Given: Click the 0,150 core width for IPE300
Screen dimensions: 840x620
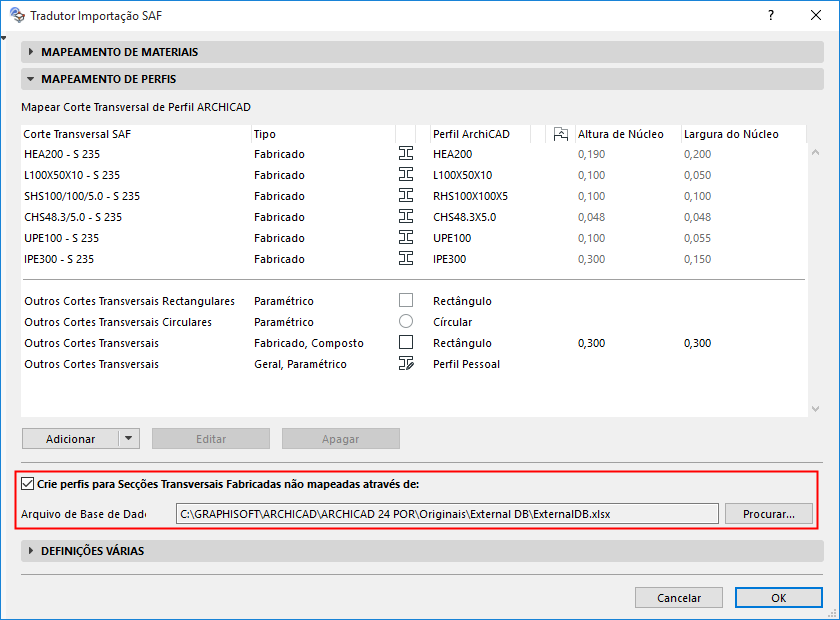Looking at the screenshot, I should (x=698, y=259).
